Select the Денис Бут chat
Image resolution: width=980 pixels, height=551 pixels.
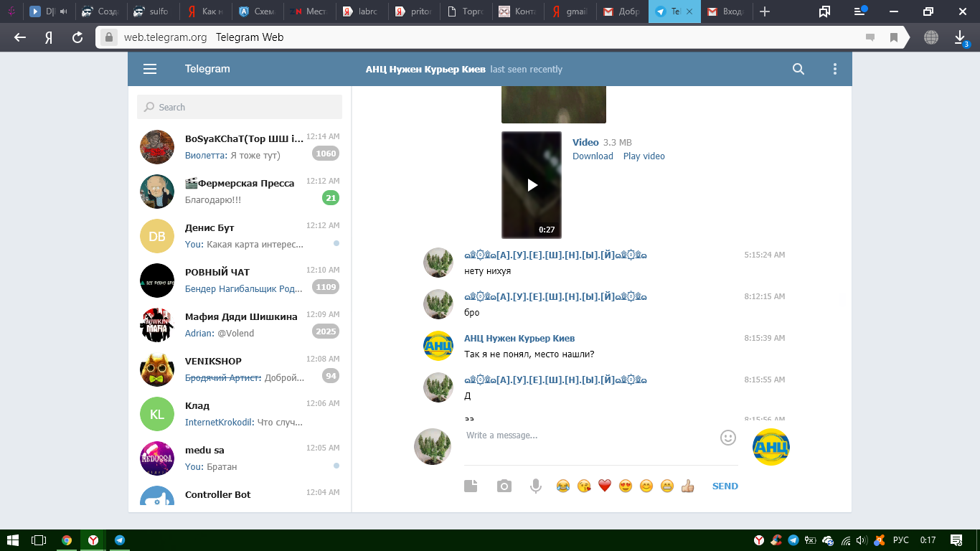(x=240, y=236)
